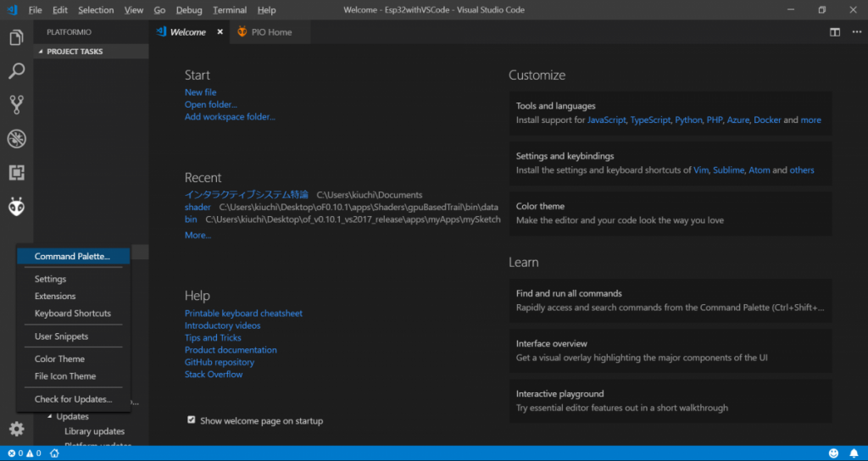Click the PlatformIO Home status bar icon
The height and width of the screenshot is (461, 868).
coord(54,453)
